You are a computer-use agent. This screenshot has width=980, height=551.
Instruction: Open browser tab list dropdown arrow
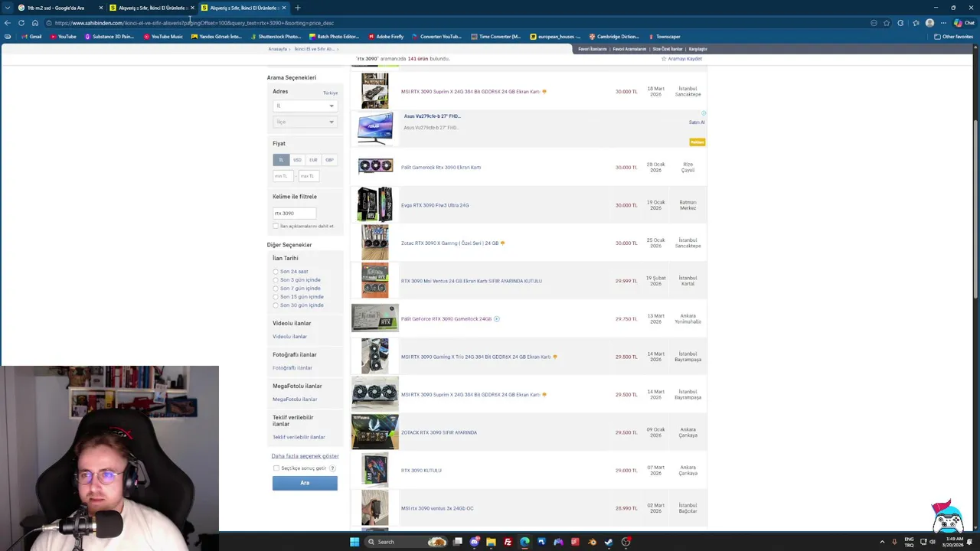[7, 8]
